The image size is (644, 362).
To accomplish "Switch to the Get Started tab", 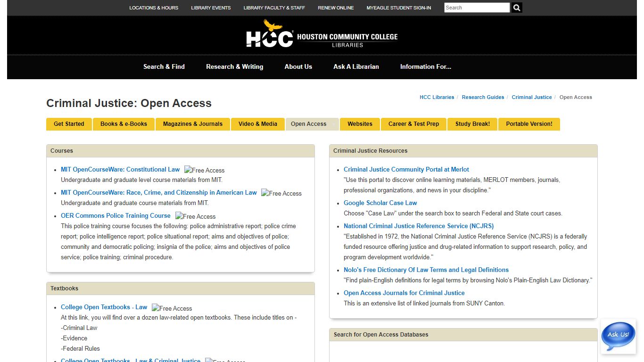I will (x=69, y=124).
